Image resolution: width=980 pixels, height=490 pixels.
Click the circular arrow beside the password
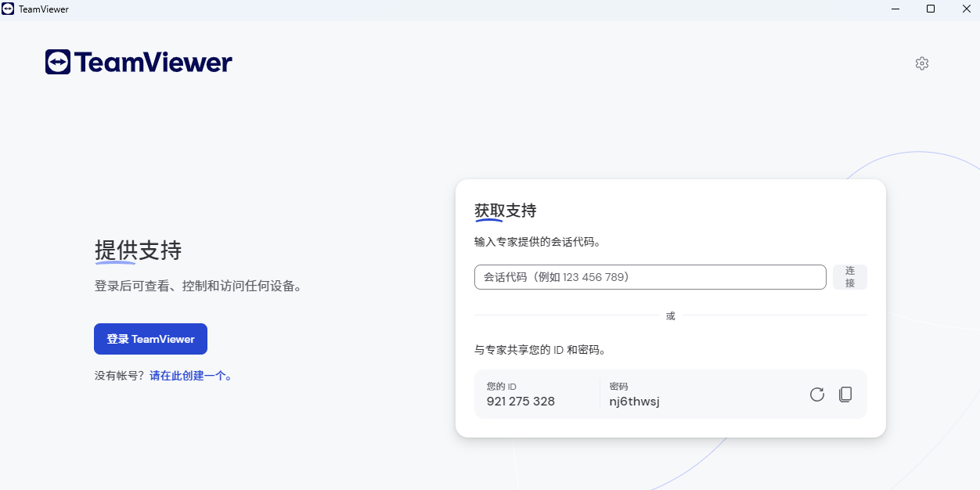pyautogui.click(x=816, y=395)
